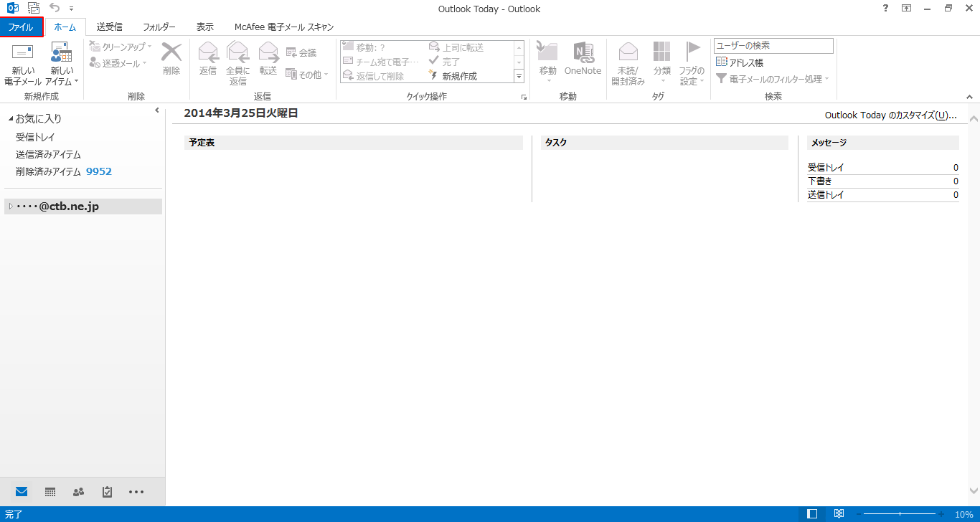Screen dimensions: 980x522
Task: Open the 分類 categorize dropdown
Action: (661, 63)
